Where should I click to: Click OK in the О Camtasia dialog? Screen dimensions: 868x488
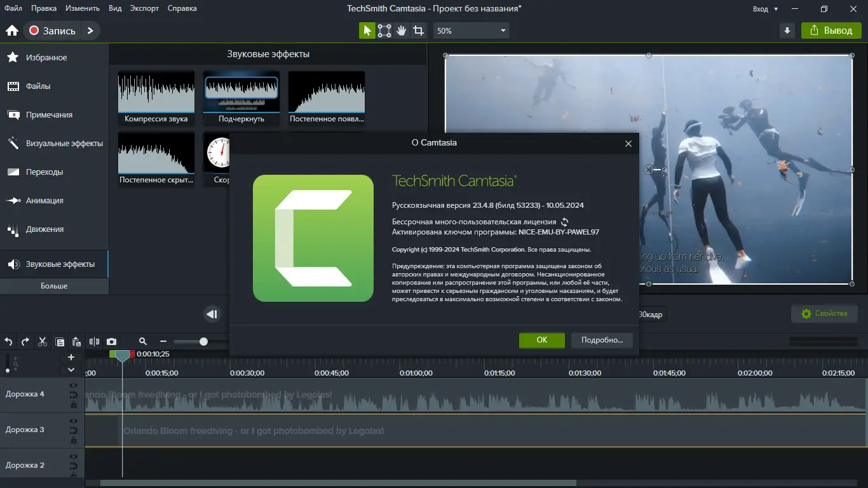[x=541, y=340]
